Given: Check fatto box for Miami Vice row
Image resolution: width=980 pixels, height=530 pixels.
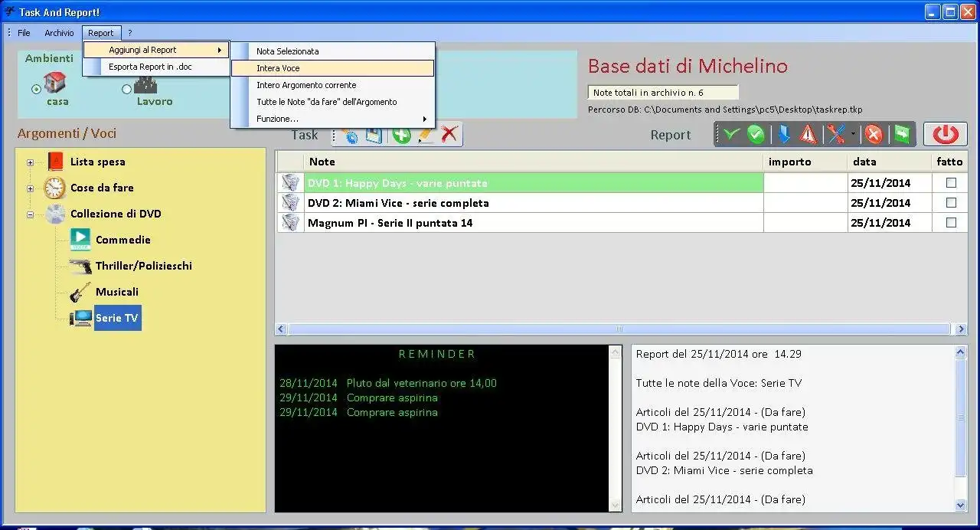Looking at the screenshot, I should (951, 202).
